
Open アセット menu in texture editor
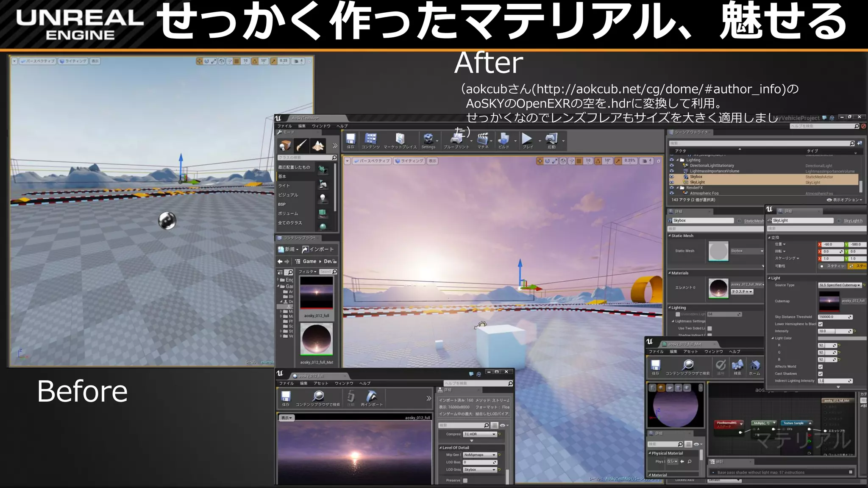pyautogui.click(x=320, y=383)
